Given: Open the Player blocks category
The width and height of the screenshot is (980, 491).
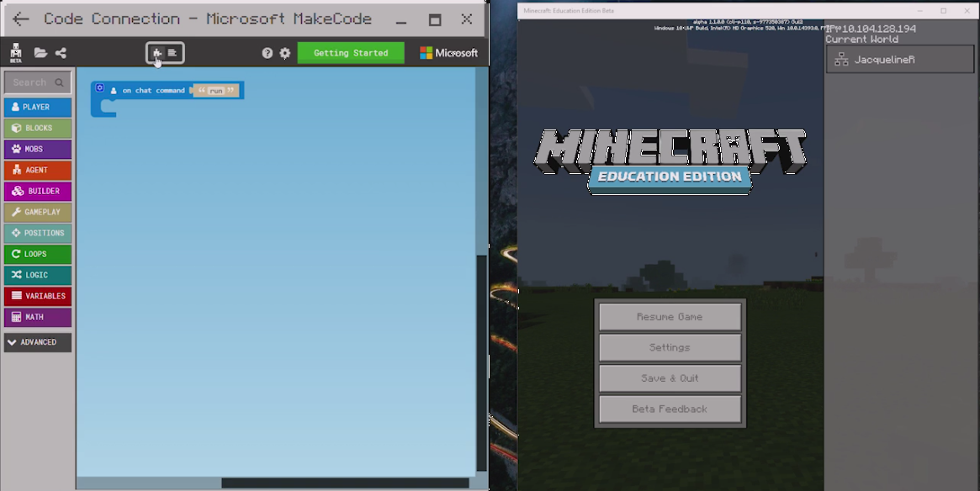Looking at the screenshot, I should click(38, 107).
